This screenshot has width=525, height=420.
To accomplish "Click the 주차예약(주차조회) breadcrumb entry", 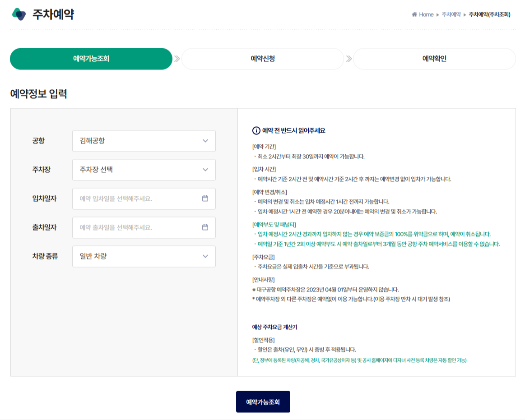I will pos(490,14).
